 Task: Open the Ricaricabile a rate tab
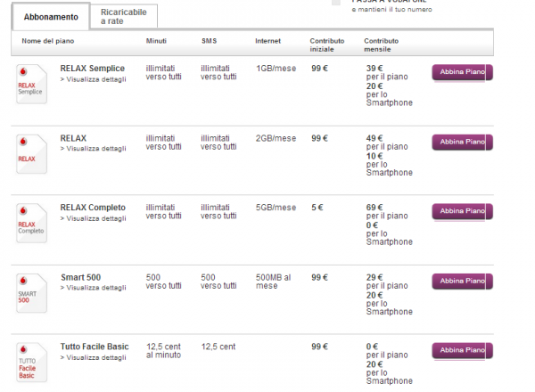(124, 16)
